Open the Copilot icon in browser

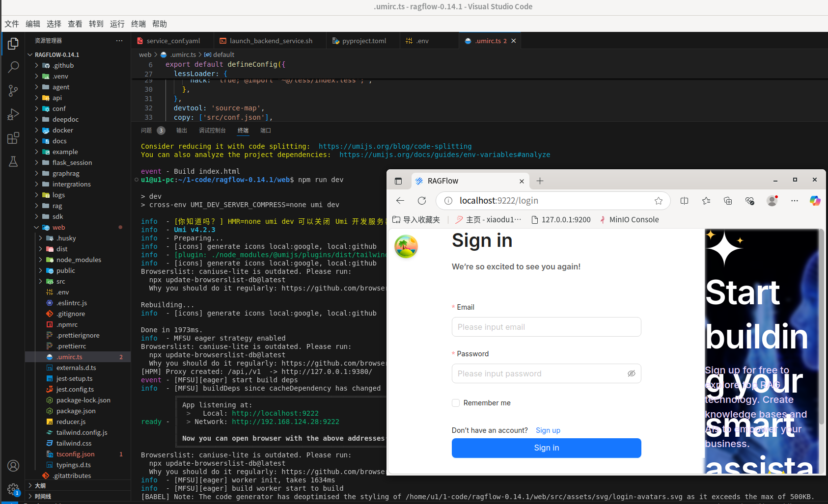coord(815,201)
